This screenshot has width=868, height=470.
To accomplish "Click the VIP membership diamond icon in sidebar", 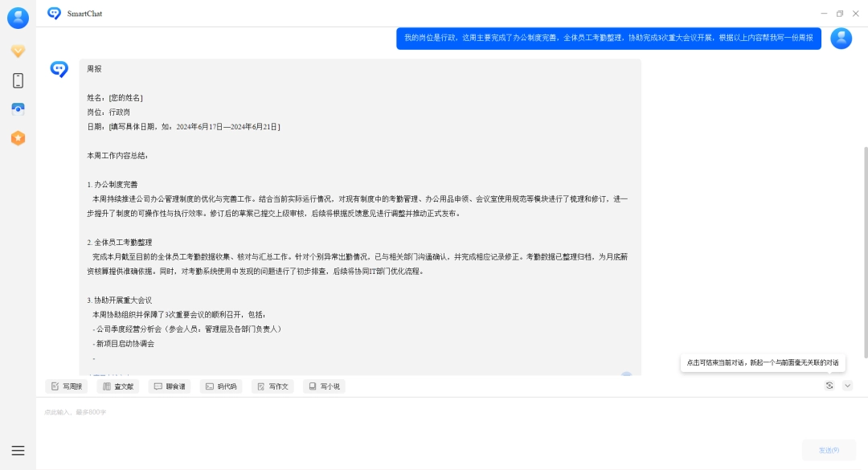I will click(18, 51).
